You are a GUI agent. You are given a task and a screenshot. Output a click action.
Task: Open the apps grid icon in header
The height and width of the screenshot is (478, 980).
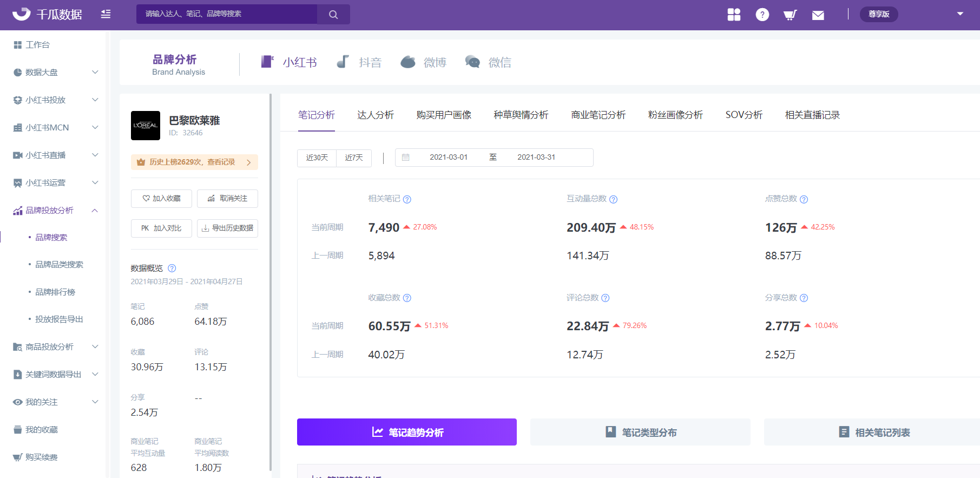pos(734,15)
